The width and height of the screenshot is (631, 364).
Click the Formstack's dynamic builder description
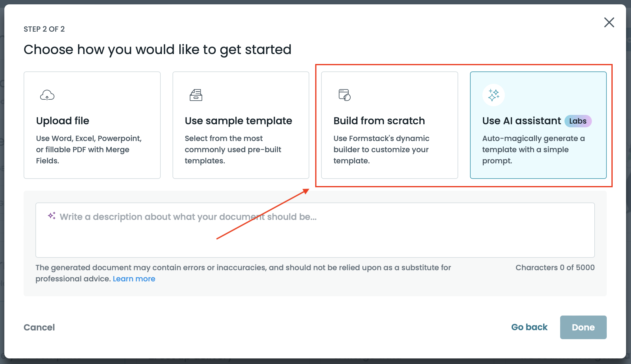pyautogui.click(x=381, y=149)
